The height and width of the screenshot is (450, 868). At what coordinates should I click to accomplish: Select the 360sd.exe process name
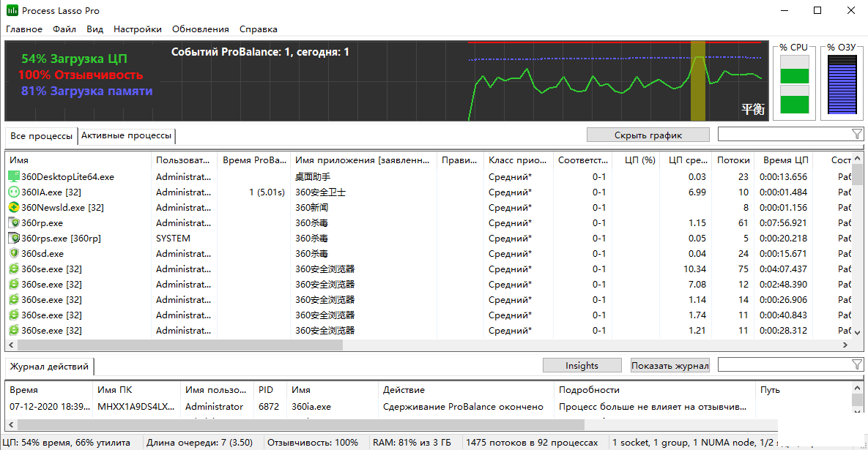(42, 254)
